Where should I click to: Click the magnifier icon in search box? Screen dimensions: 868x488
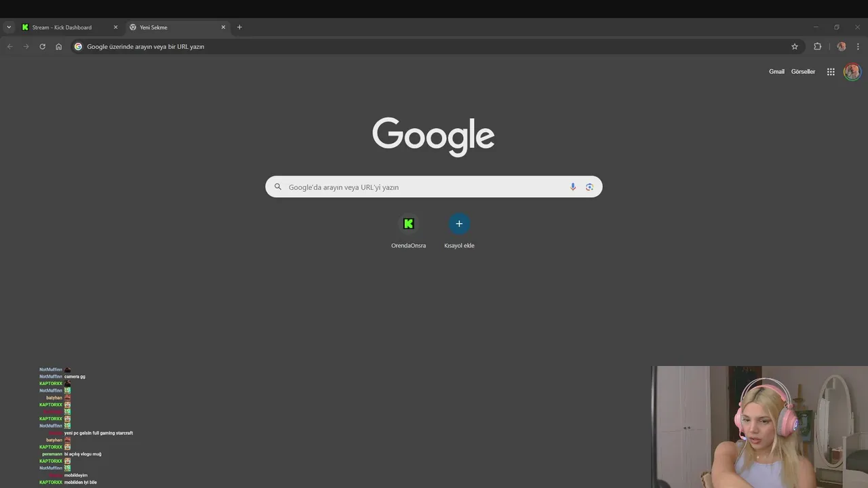278,187
